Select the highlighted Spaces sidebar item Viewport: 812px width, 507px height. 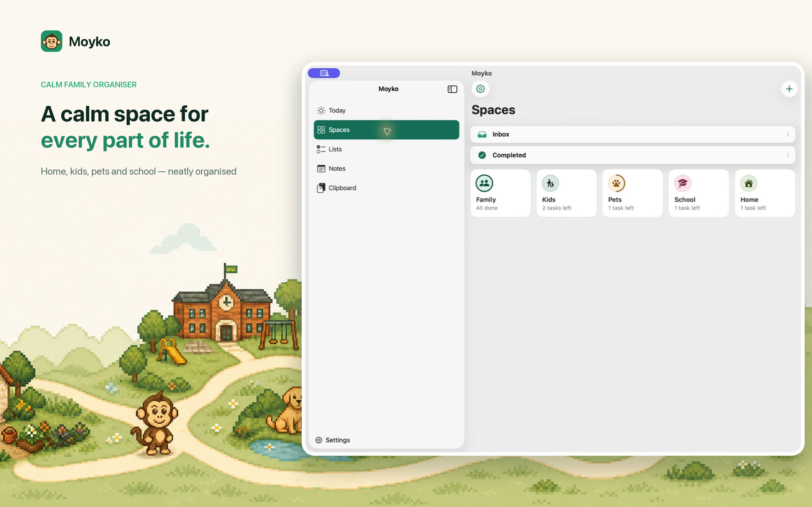[x=386, y=130]
